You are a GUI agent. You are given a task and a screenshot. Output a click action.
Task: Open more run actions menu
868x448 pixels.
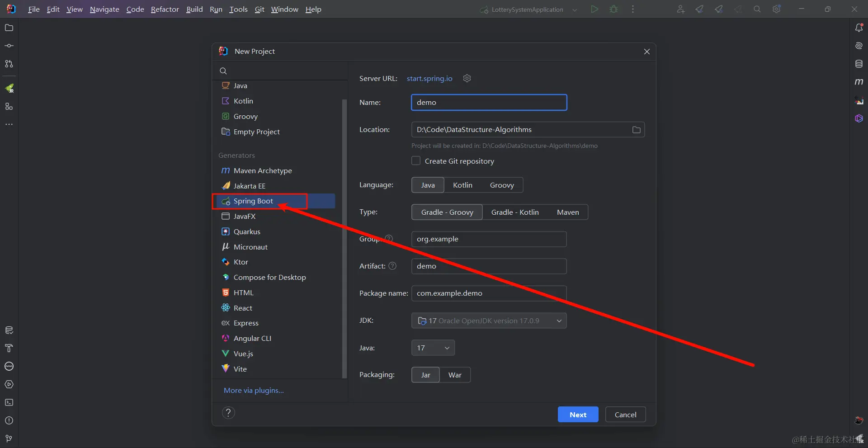(x=633, y=9)
